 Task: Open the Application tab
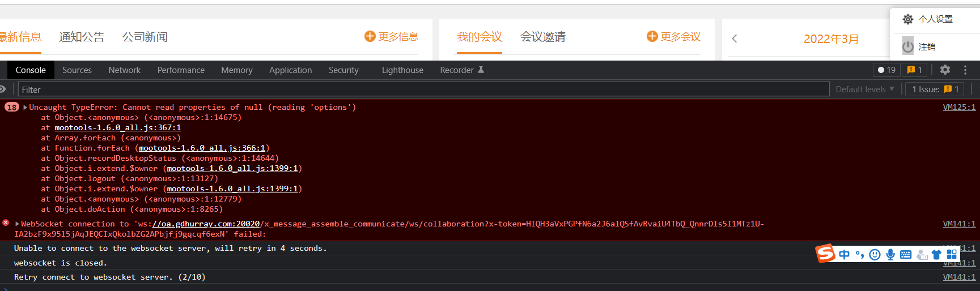click(291, 70)
